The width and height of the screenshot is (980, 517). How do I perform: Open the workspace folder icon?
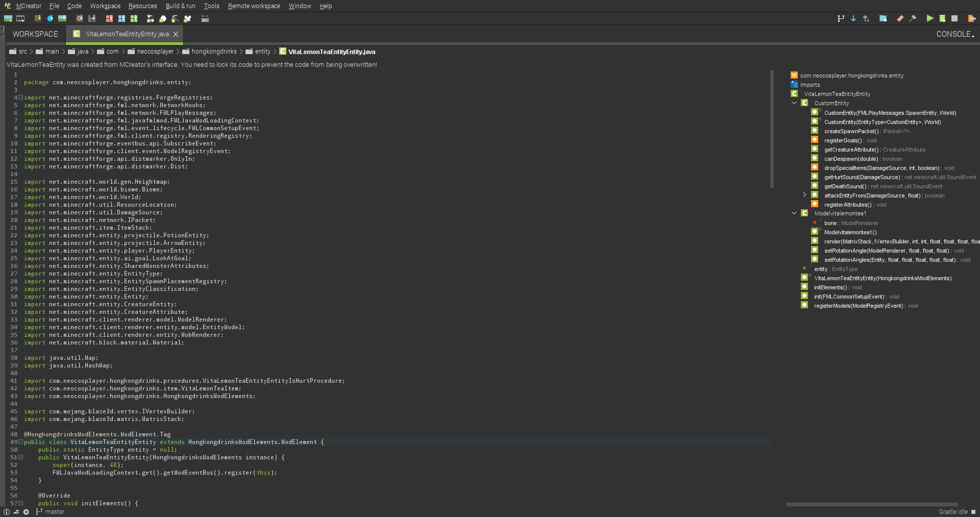(x=883, y=18)
